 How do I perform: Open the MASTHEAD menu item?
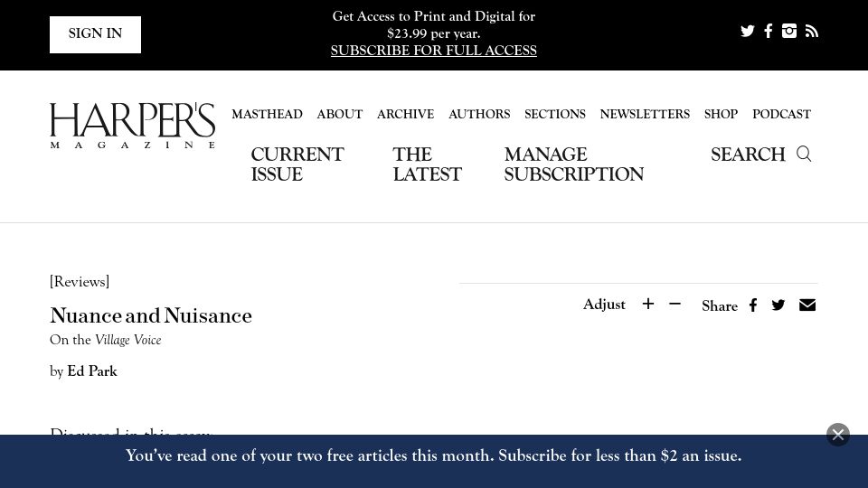click(x=267, y=114)
